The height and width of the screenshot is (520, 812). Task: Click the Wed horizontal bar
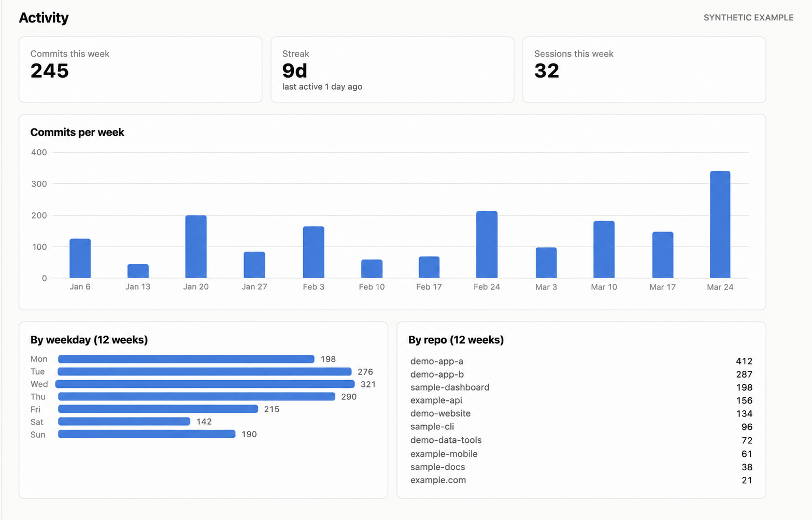click(205, 384)
